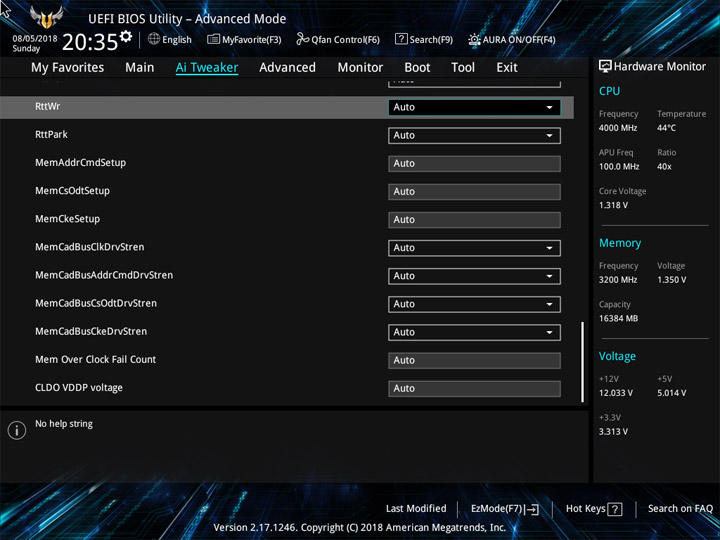The width and height of the screenshot is (720, 540).
Task: Click the Memory heading in Hardware Monitor
Action: 620,243
